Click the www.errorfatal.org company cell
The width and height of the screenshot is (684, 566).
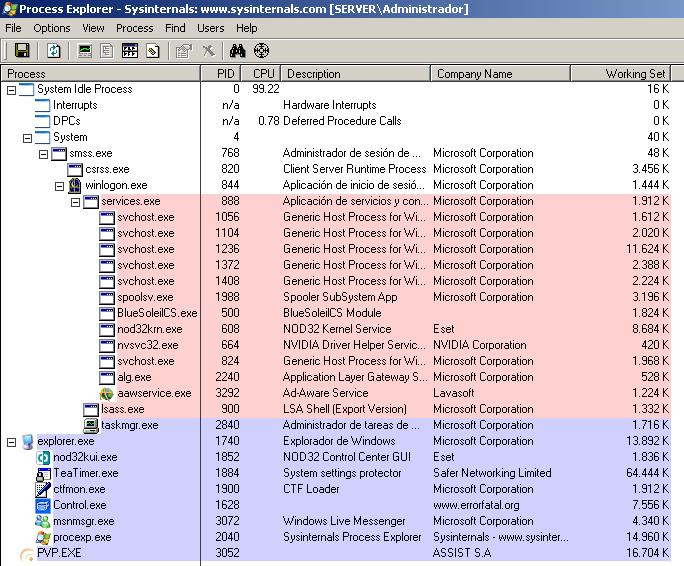tap(476, 505)
